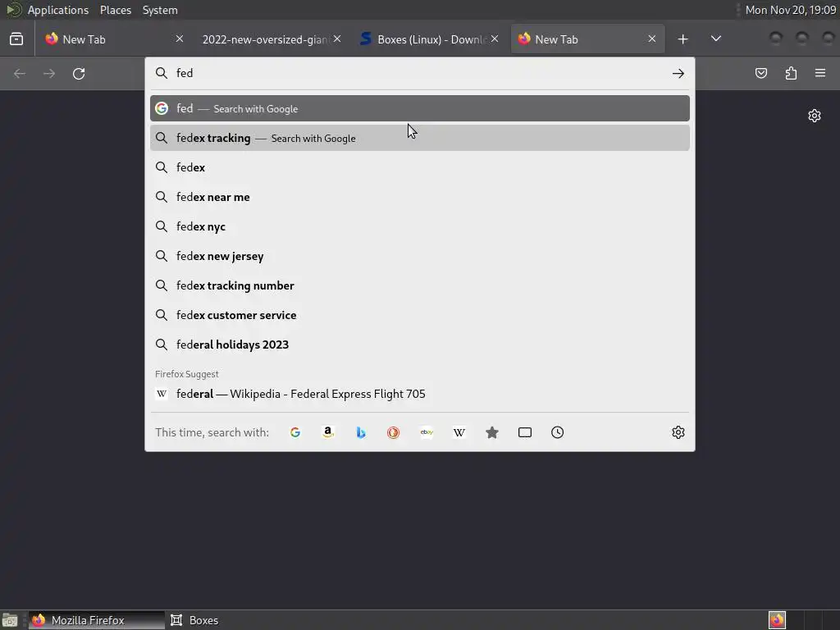The height and width of the screenshot is (630, 840).
Task: Choose 'fedex nyc' suggestion
Action: coord(420,226)
